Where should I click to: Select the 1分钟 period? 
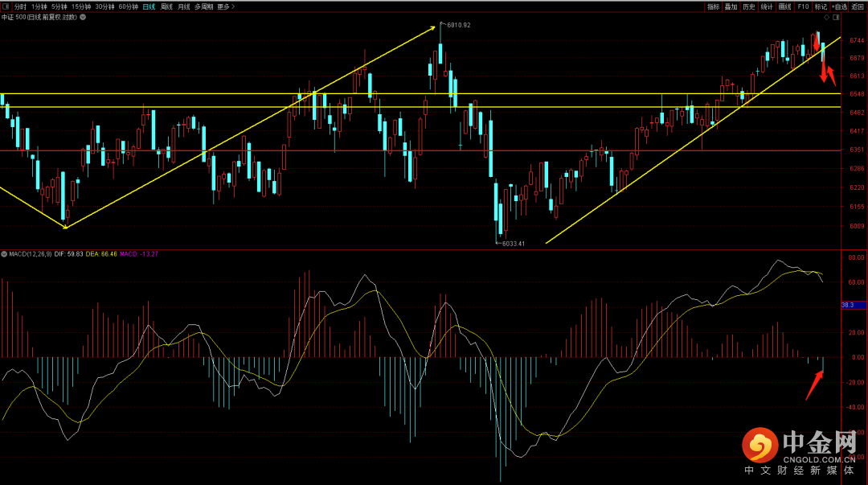[x=39, y=6]
